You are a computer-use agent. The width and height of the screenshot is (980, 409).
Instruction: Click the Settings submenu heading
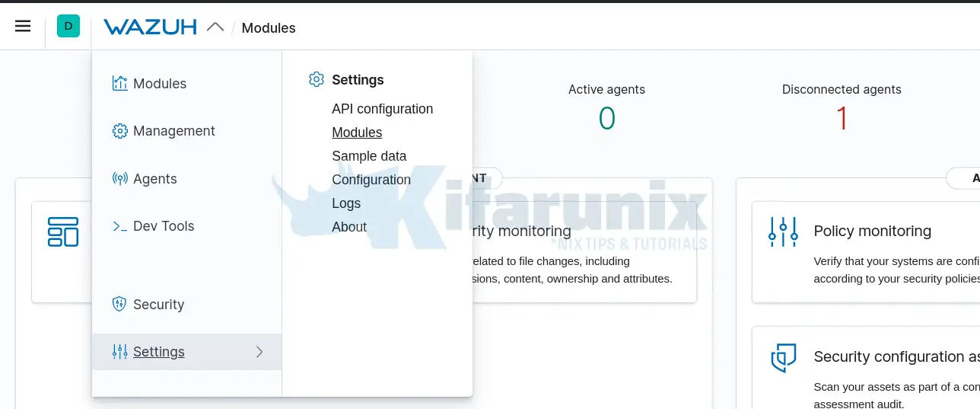[x=358, y=80]
